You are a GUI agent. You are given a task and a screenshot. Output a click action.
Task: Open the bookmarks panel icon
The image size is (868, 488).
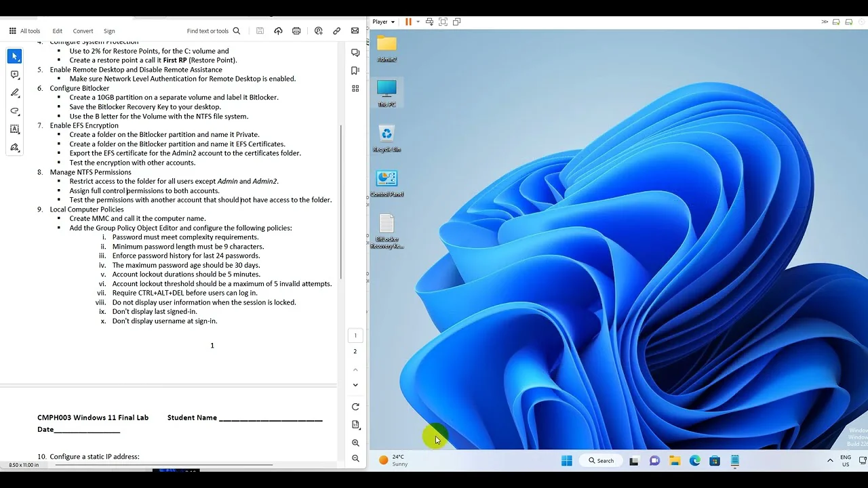click(355, 70)
